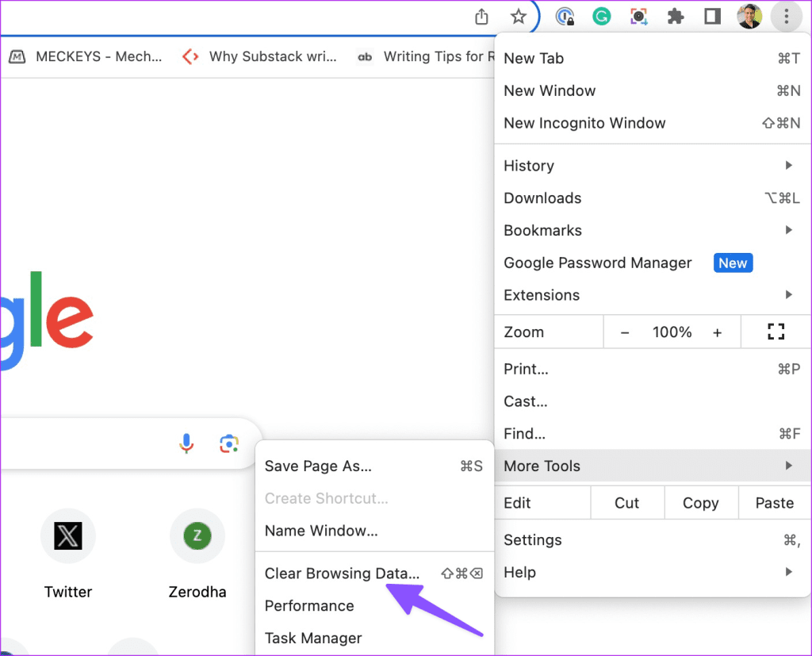Bookmark this tab with the star icon
The image size is (812, 656).
pos(519,17)
